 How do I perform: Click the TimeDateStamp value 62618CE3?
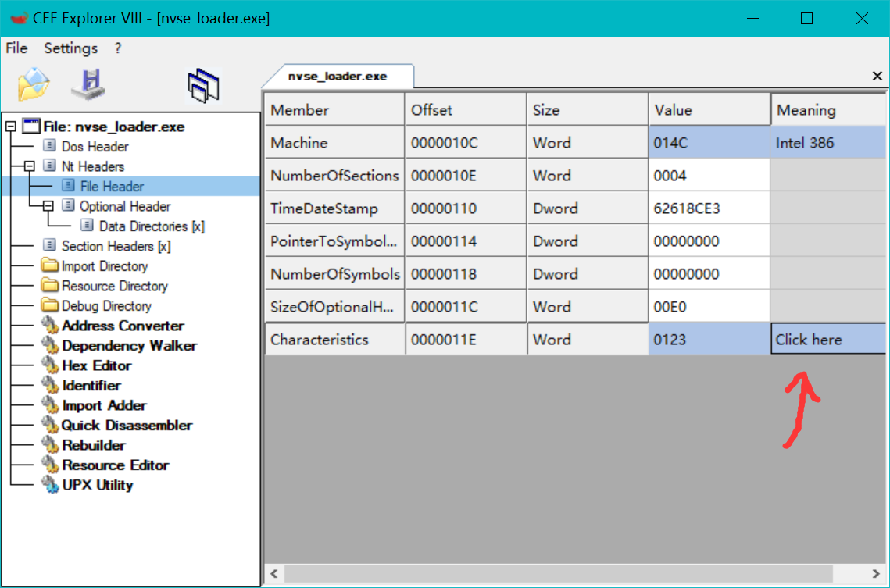pos(709,208)
